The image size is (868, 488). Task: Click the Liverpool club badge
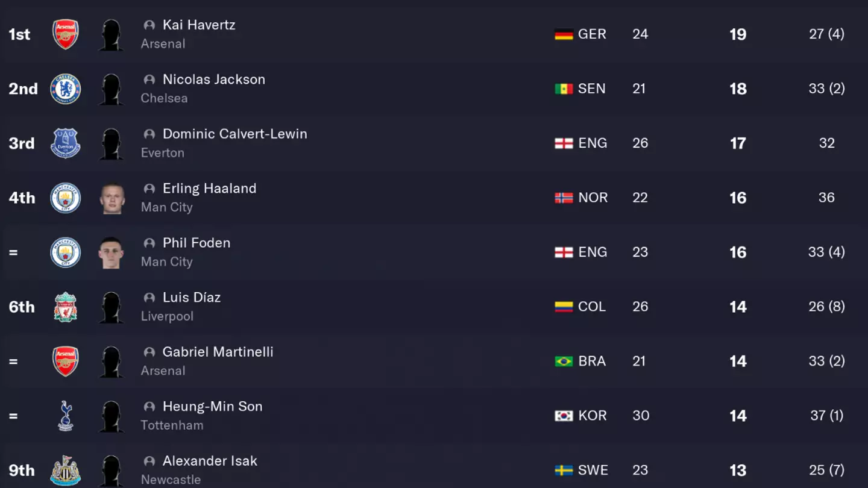coord(65,307)
